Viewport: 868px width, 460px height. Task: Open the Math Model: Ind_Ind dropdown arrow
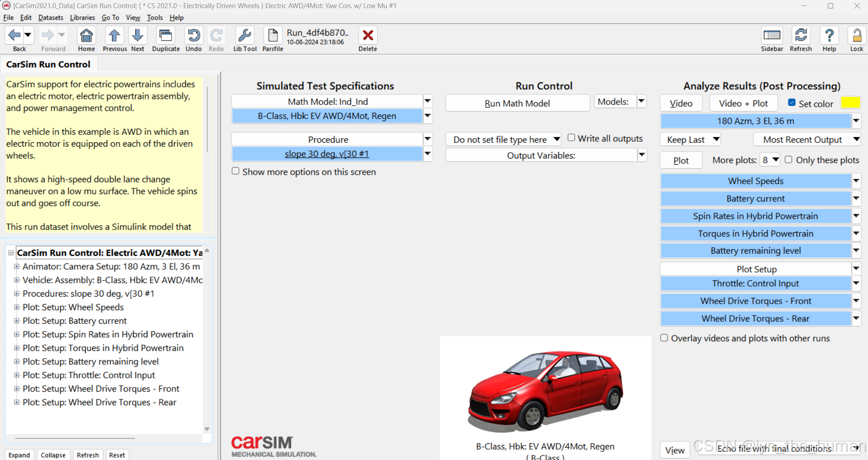427,101
